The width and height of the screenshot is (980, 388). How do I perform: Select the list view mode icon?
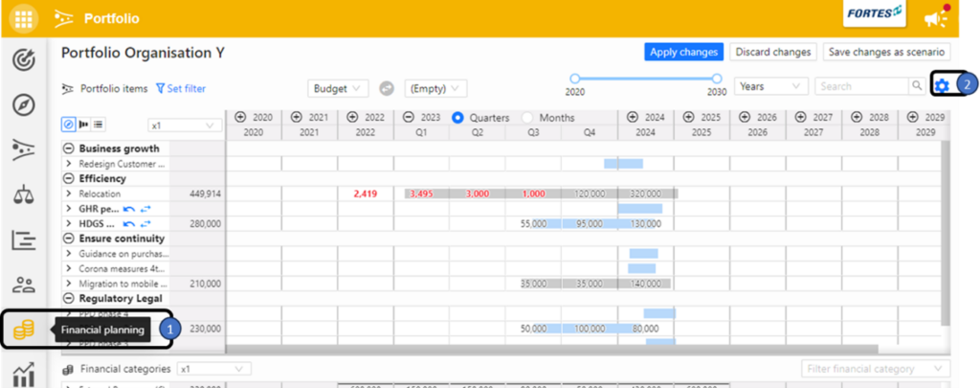[x=99, y=125]
